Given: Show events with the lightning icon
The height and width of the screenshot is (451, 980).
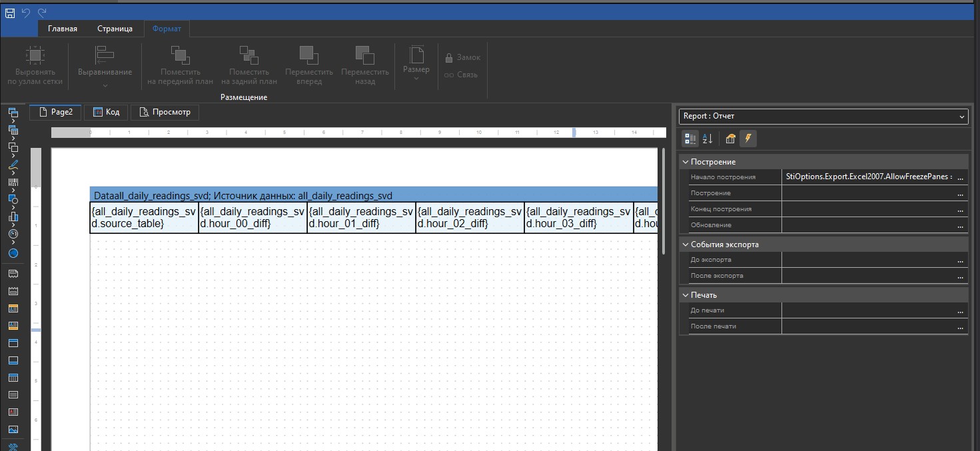Looking at the screenshot, I should pyautogui.click(x=748, y=139).
